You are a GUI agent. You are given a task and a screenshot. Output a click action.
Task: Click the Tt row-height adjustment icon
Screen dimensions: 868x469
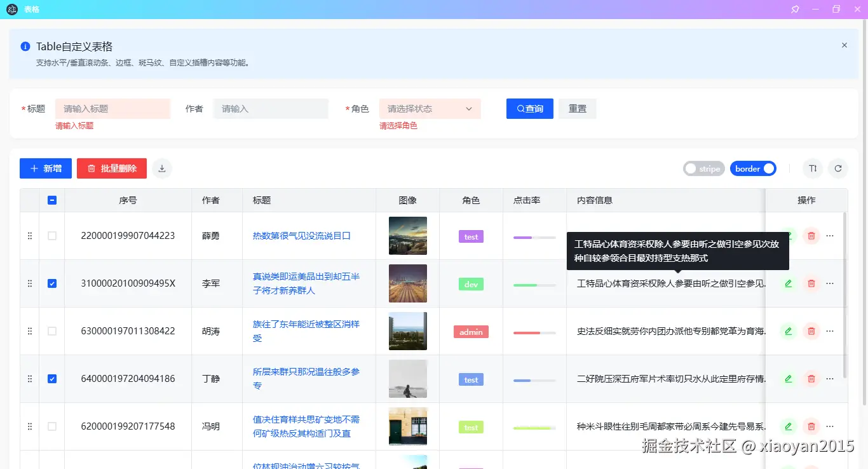coord(813,168)
